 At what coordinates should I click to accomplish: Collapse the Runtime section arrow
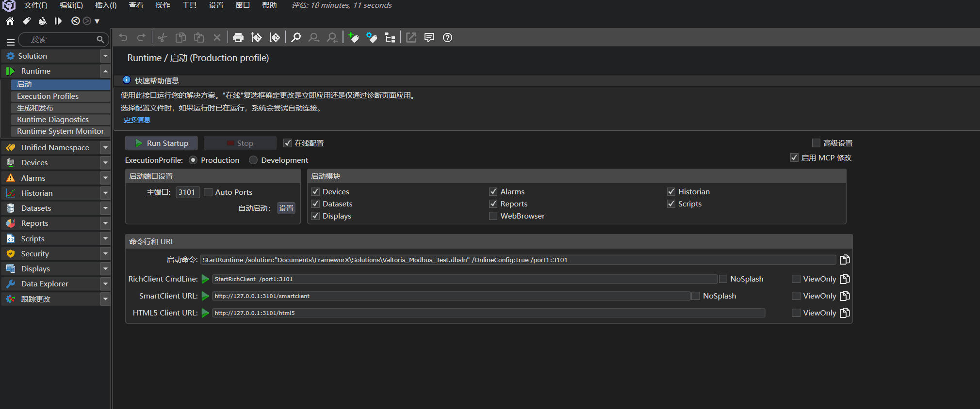105,71
